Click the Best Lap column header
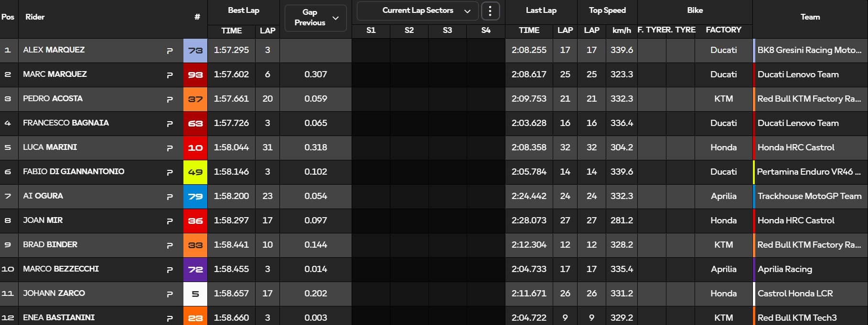 click(x=244, y=10)
